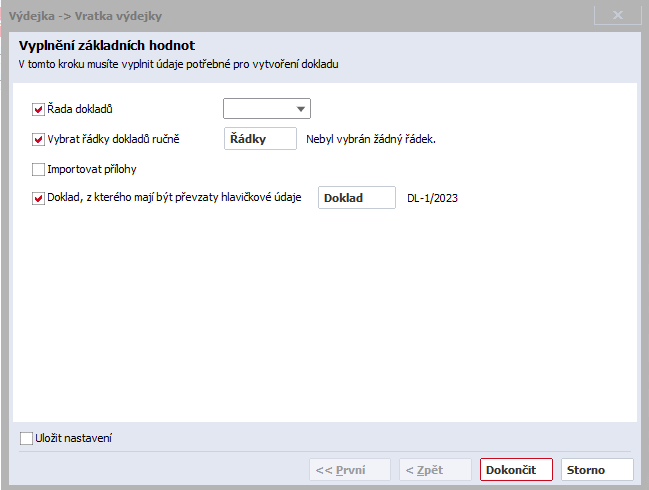Go back using the Zpět button

tap(435, 470)
